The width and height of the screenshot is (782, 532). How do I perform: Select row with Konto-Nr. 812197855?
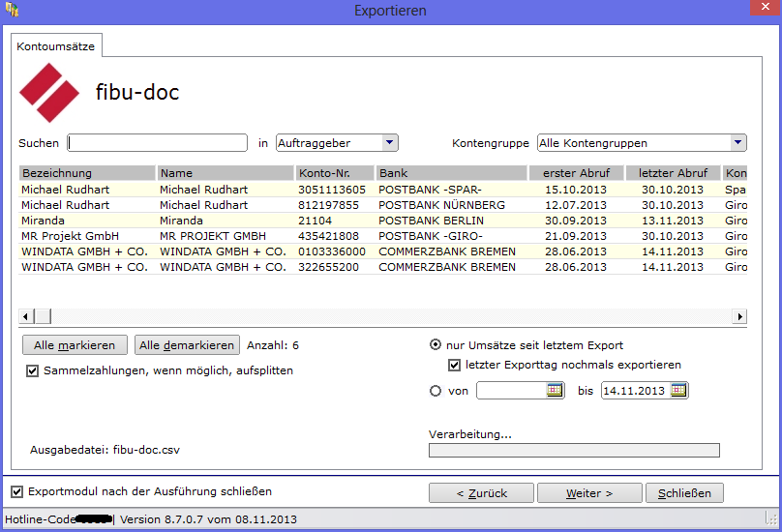pyautogui.click(x=383, y=205)
